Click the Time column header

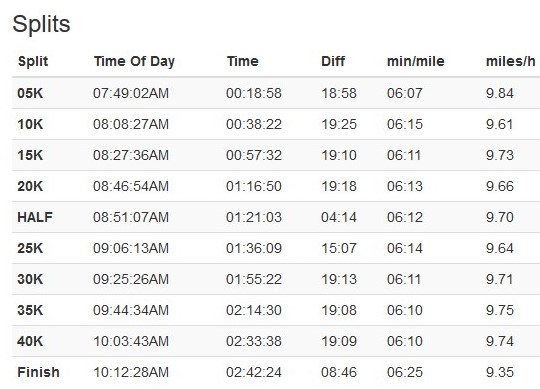[242, 61]
